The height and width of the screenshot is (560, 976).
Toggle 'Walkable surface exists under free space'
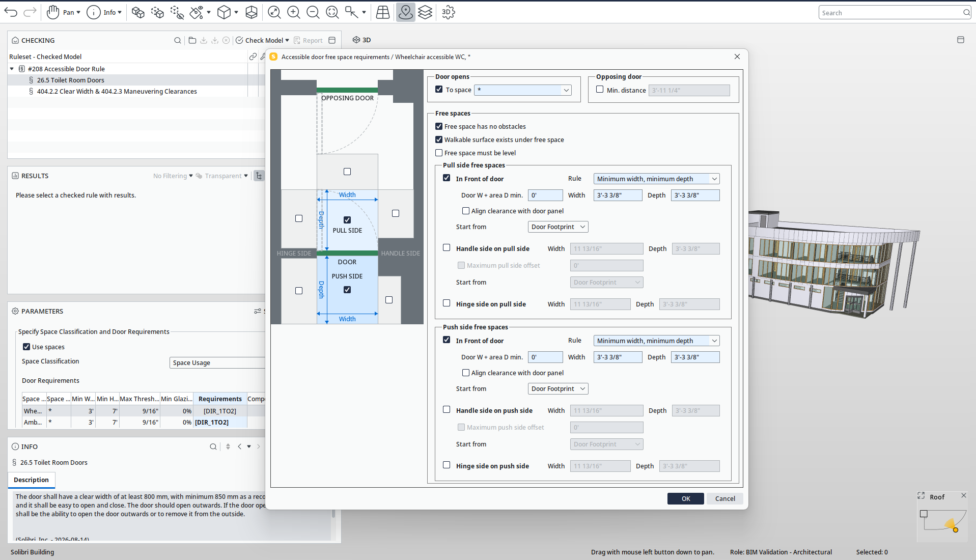point(439,139)
